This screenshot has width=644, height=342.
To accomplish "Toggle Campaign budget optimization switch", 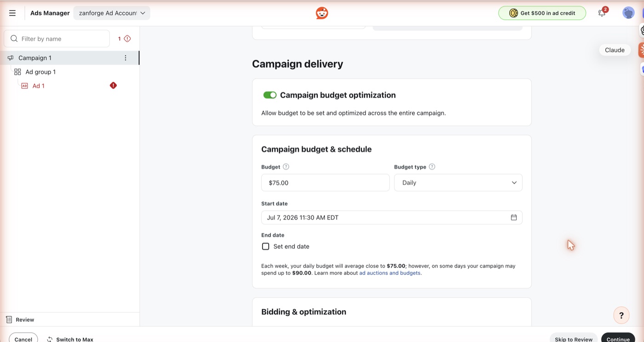I will pos(270,95).
